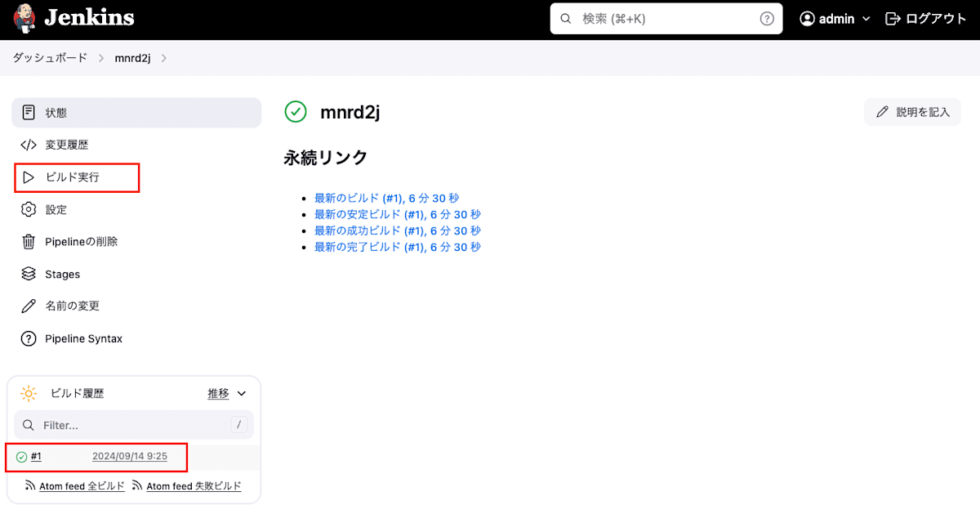Viewport: 980px width, 523px height.
Task: Open the search help question mark icon
Action: [767, 18]
